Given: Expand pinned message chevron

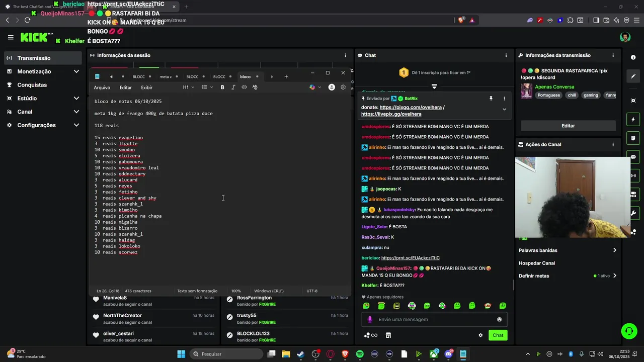Looking at the screenshot, I should (x=504, y=109).
